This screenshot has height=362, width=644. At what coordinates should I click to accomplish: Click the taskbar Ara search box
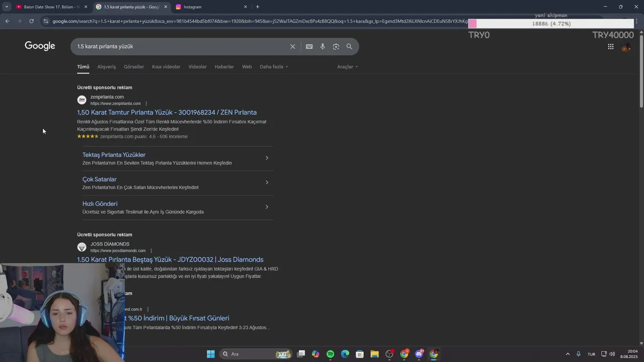click(x=257, y=354)
